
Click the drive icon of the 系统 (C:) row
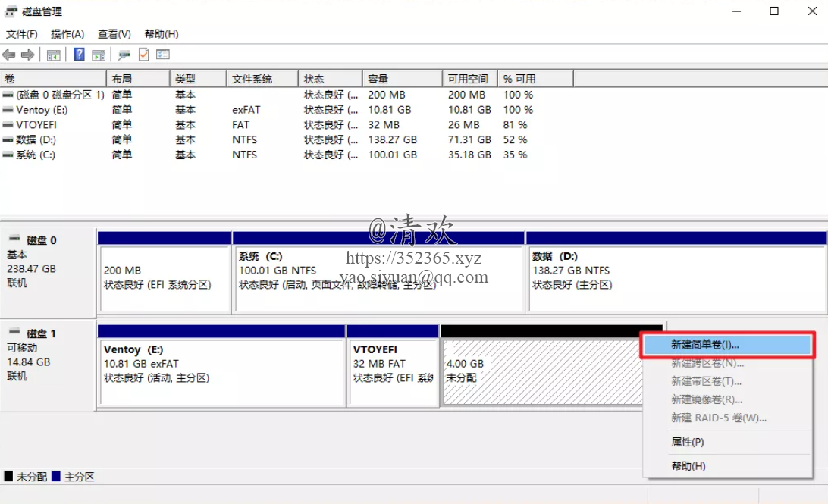[x=8, y=155]
